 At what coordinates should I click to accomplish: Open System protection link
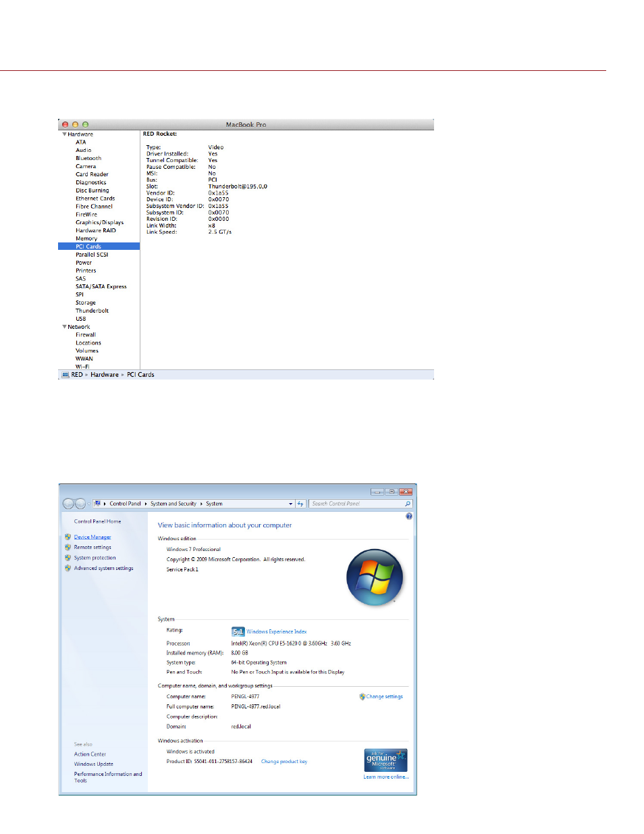pos(95,558)
